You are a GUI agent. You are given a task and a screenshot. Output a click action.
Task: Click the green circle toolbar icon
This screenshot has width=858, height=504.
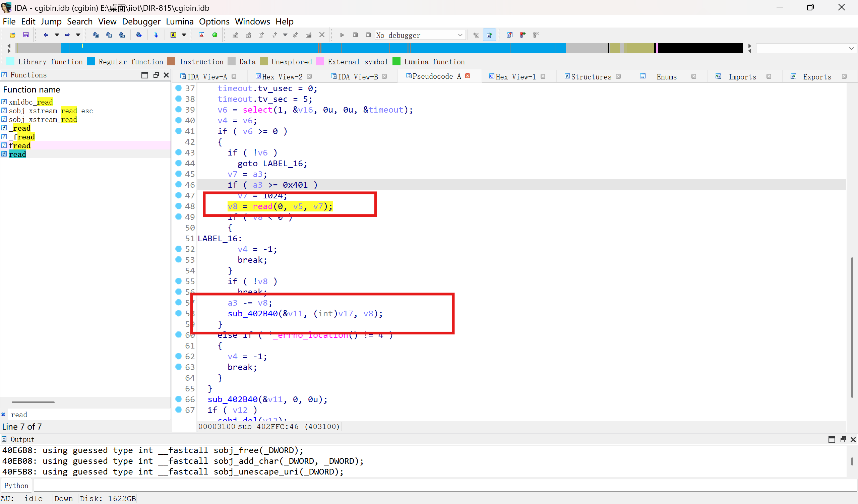coord(215,35)
